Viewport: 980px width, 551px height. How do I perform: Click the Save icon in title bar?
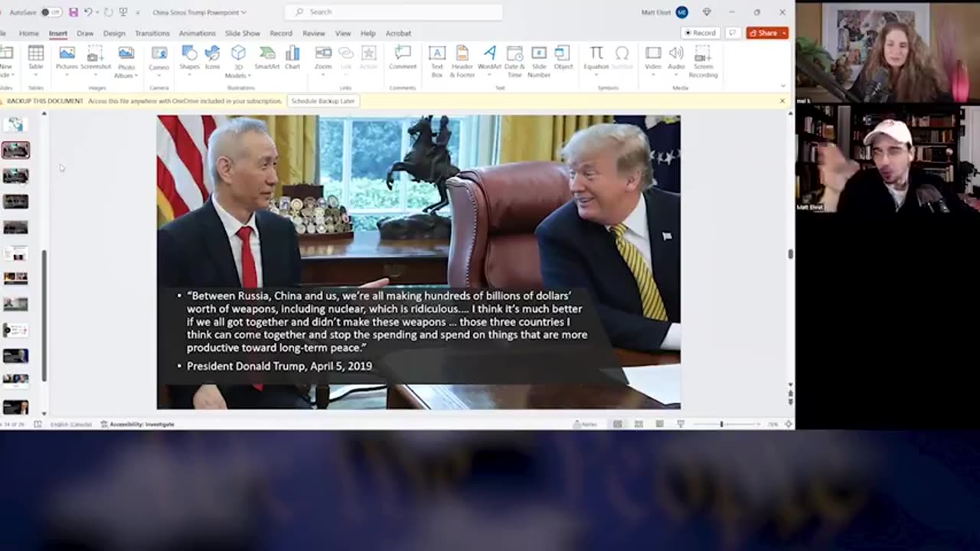[x=73, y=12]
